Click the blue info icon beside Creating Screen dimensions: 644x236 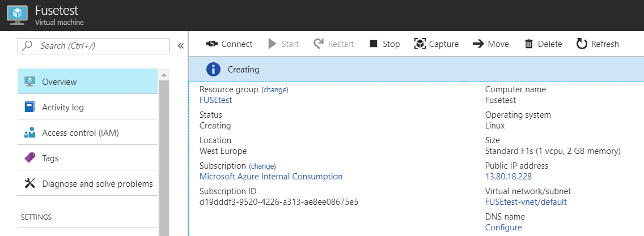(x=213, y=70)
